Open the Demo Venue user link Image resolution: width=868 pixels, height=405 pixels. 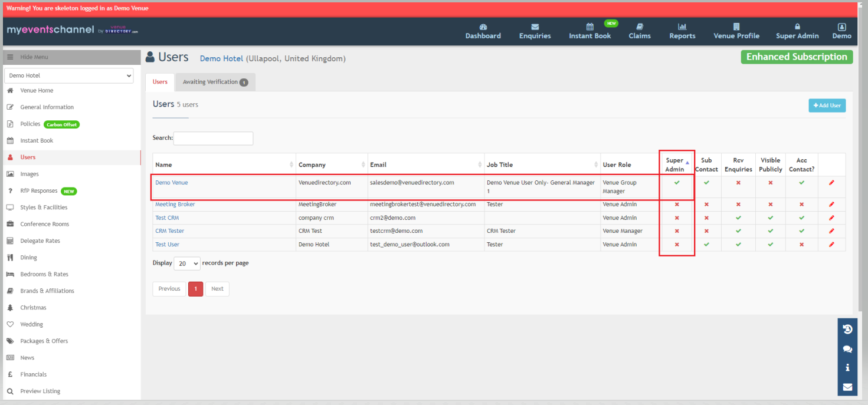172,183
